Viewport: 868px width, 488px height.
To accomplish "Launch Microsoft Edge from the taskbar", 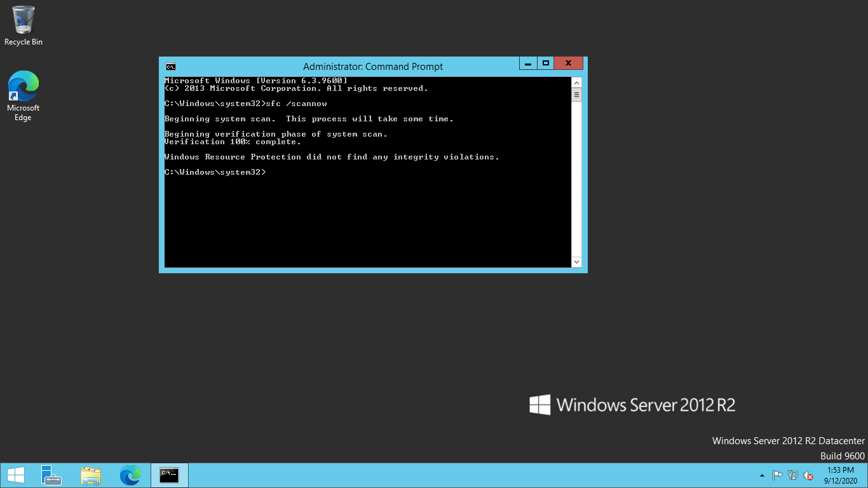I will tap(130, 475).
